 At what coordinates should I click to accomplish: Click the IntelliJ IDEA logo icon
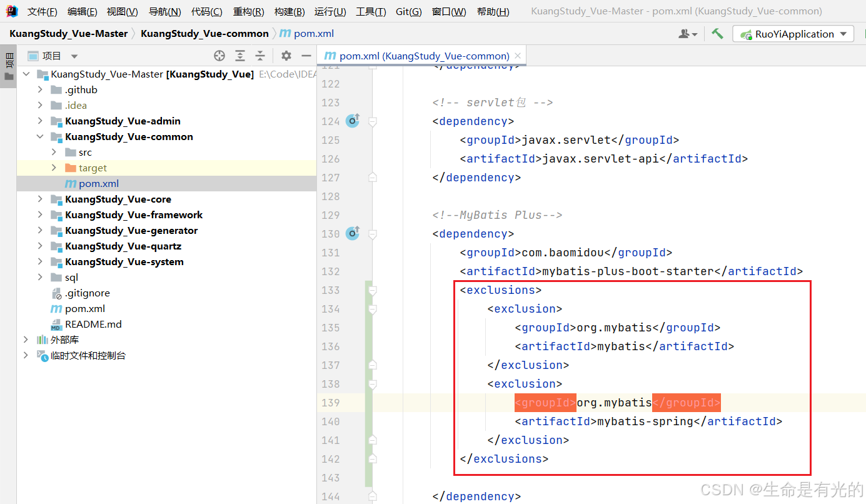pos(12,11)
